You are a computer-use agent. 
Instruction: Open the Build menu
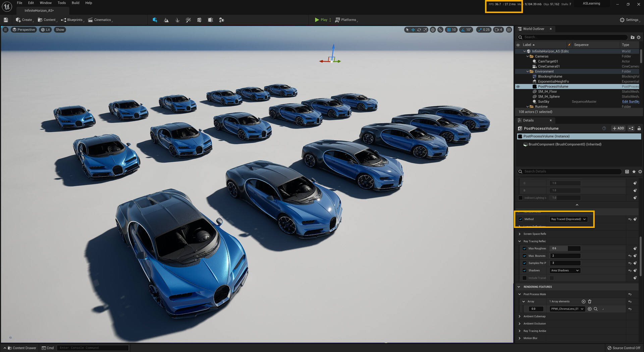point(75,3)
